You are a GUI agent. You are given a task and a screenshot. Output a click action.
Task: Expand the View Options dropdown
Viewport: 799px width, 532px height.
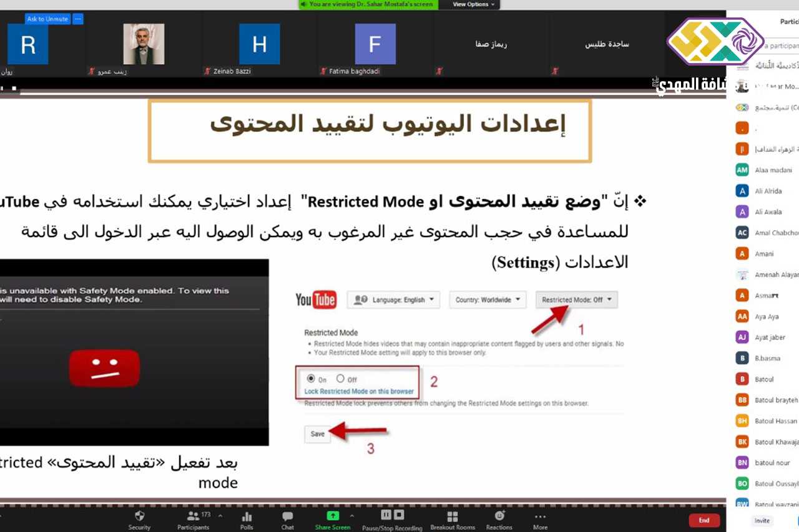[x=473, y=4]
